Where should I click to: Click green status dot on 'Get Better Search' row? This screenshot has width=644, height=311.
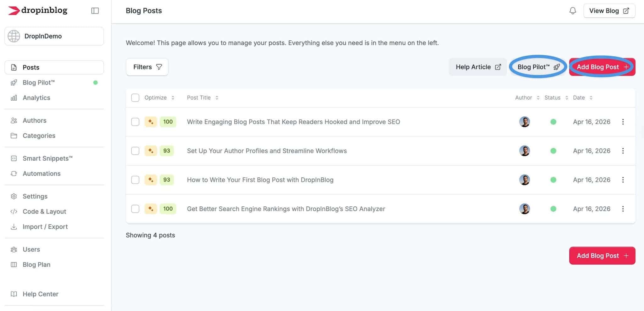[553, 209]
